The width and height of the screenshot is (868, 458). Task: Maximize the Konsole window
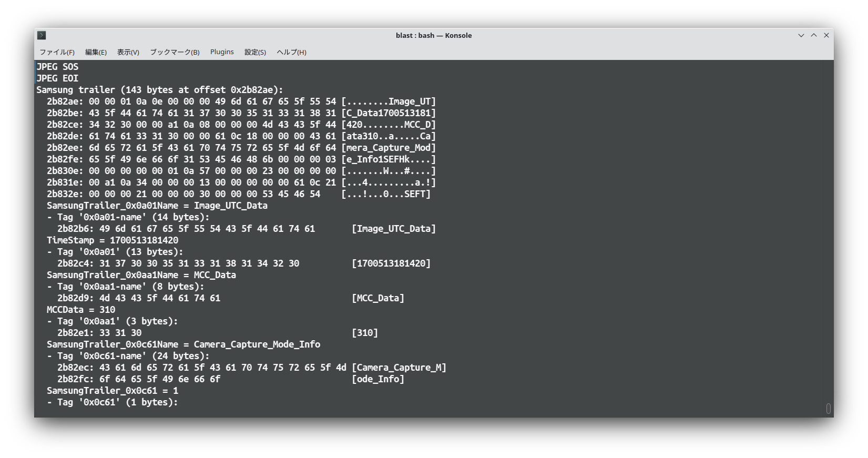[813, 35]
